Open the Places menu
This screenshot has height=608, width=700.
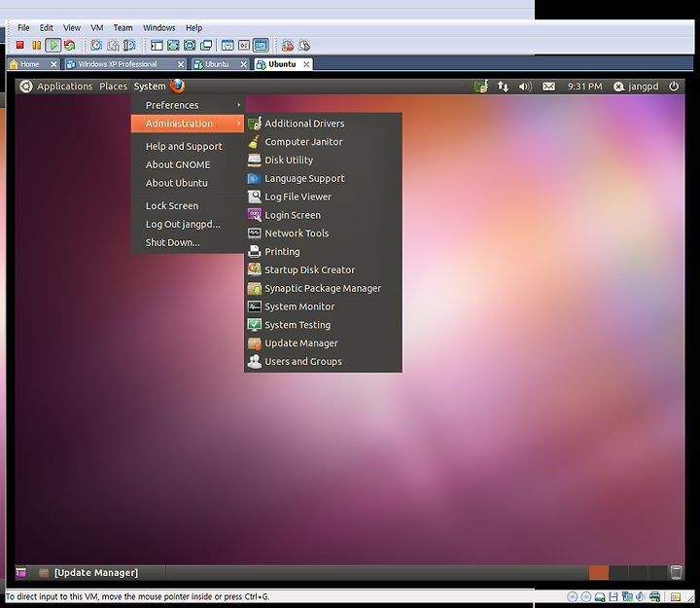coord(113,87)
